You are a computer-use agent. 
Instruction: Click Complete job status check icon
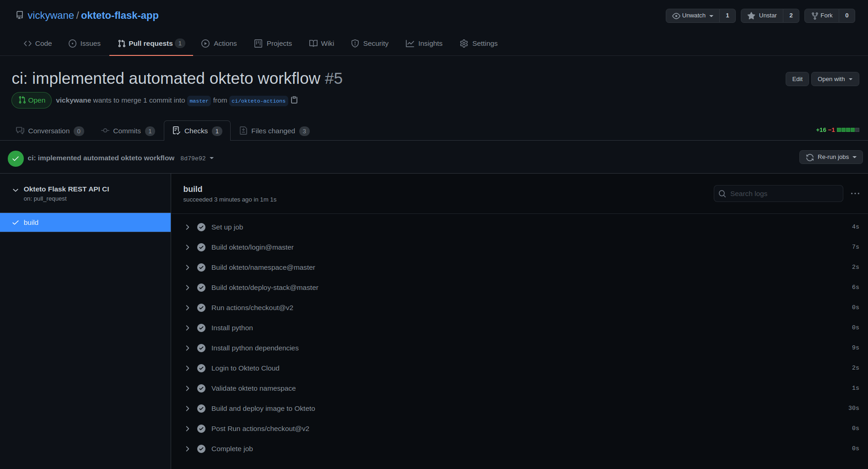pyautogui.click(x=201, y=449)
